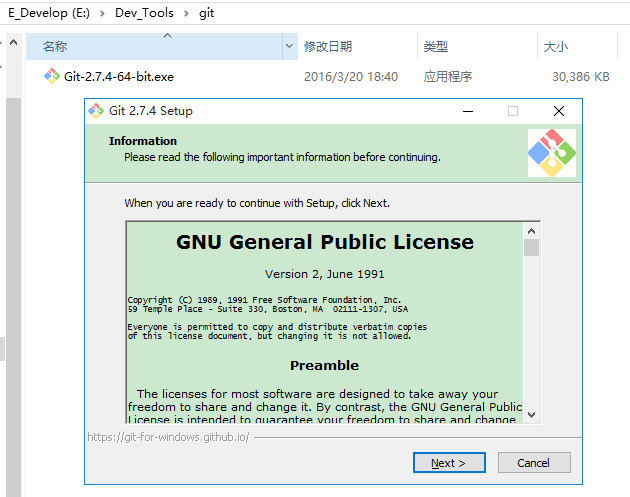630x497 pixels.
Task: Click the license text scroll down arrow
Action: 532,415
